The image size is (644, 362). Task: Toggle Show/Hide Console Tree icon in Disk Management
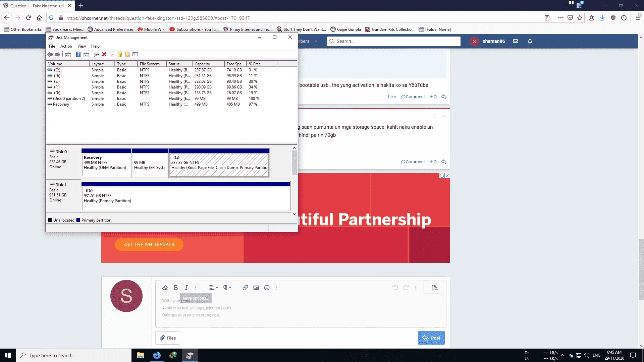point(68,55)
